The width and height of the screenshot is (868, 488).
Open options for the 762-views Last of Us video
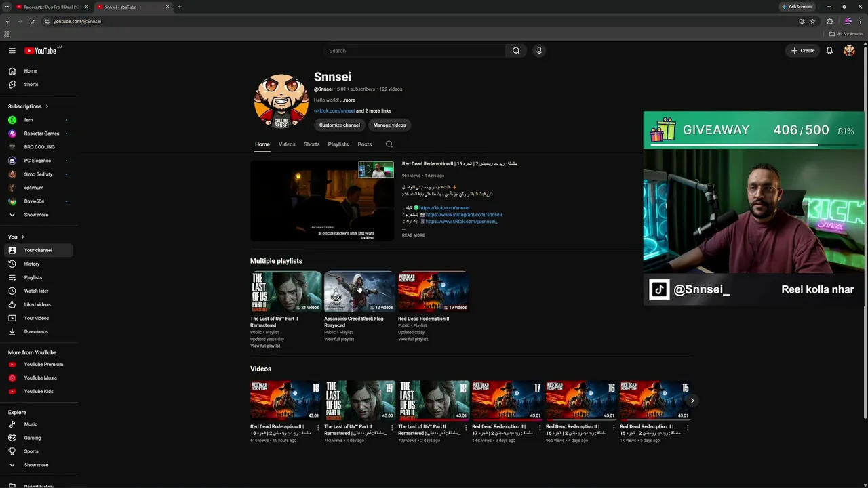(x=392, y=428)
